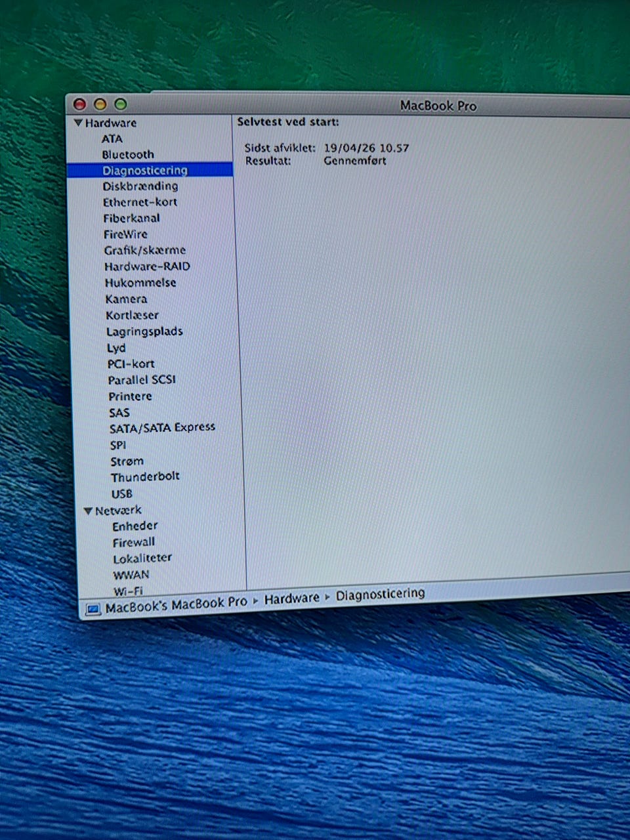This screenshot has width=630, height=840.
Task: Click the Resultat label
Action: point(268,161)
